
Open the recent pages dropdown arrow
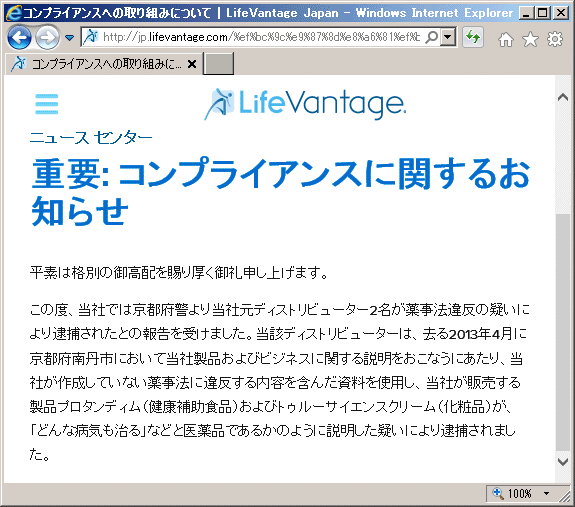pyautogui.click(x=69, y=37)
